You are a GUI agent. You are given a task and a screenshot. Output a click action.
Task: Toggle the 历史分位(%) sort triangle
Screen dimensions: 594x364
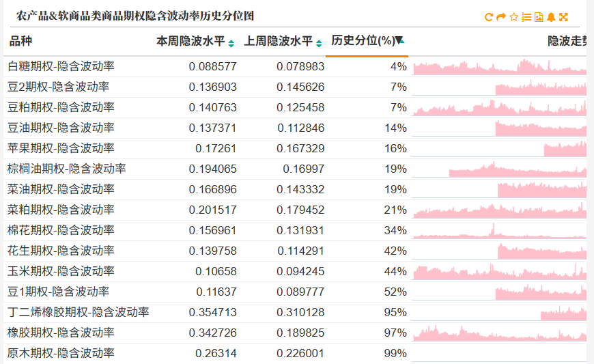coord(400,40)
